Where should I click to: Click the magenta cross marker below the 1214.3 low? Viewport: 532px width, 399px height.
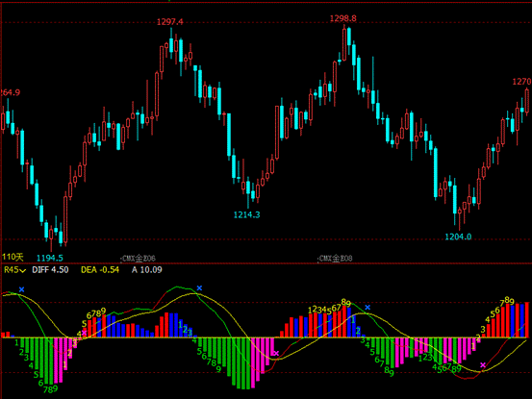point(276,353)
